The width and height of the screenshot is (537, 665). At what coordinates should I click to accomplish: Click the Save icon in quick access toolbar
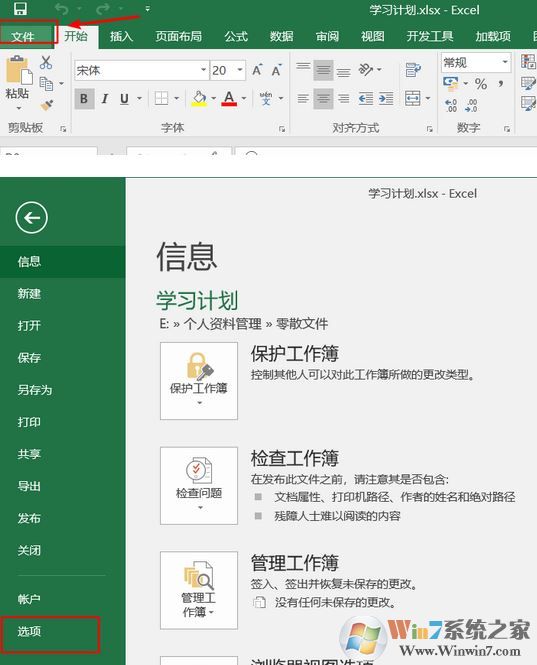click(20, 8)
